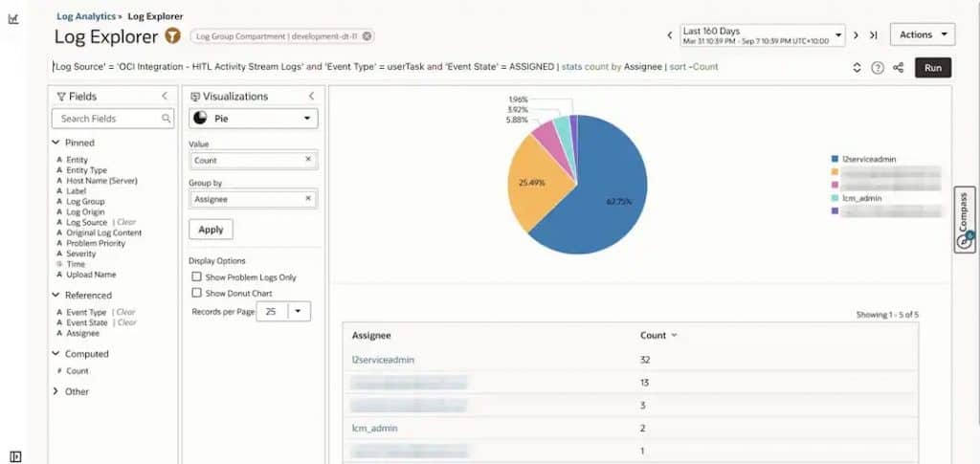This screenshot has width=980, height=464.
Task: Open the Last 160 Days time dropdown
Action: (x=762, y=35)
